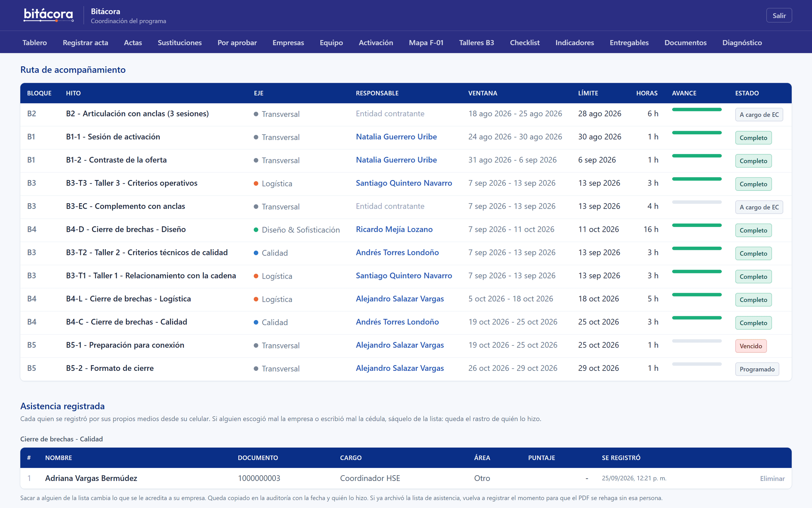The height and width of the screenshot is (508, 812).
Task: Click the SE REGISTRÓ column header
Action: click(x=621, y=458)
